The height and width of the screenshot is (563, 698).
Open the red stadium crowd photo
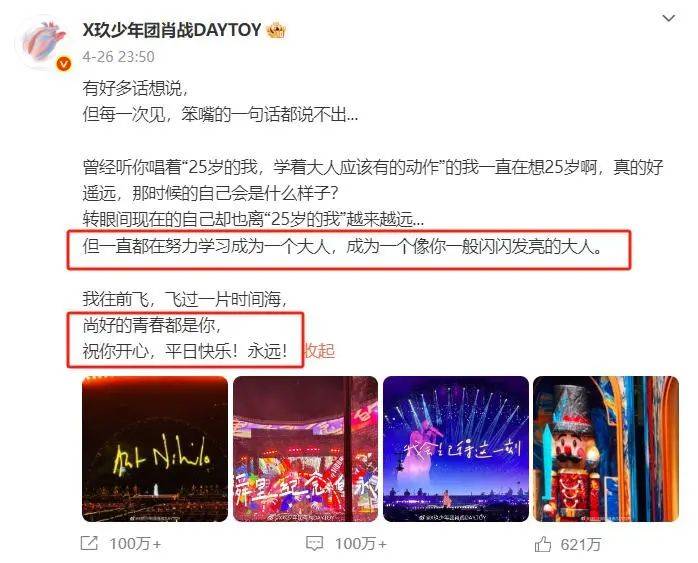(x=305, y=449)
